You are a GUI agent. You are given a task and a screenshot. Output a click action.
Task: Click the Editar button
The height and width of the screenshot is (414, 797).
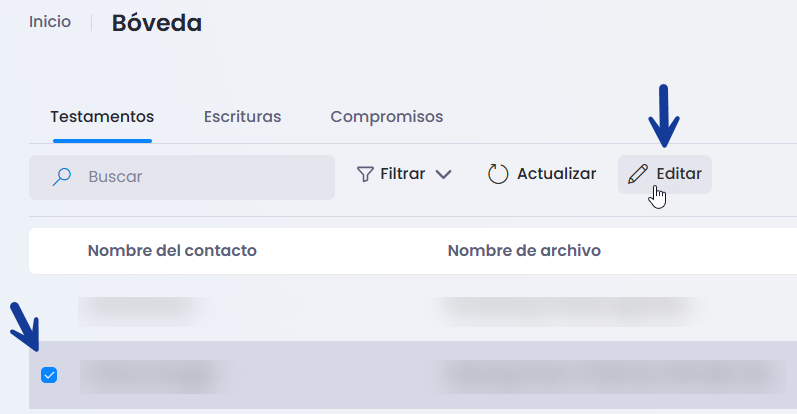tap(665, 174)
